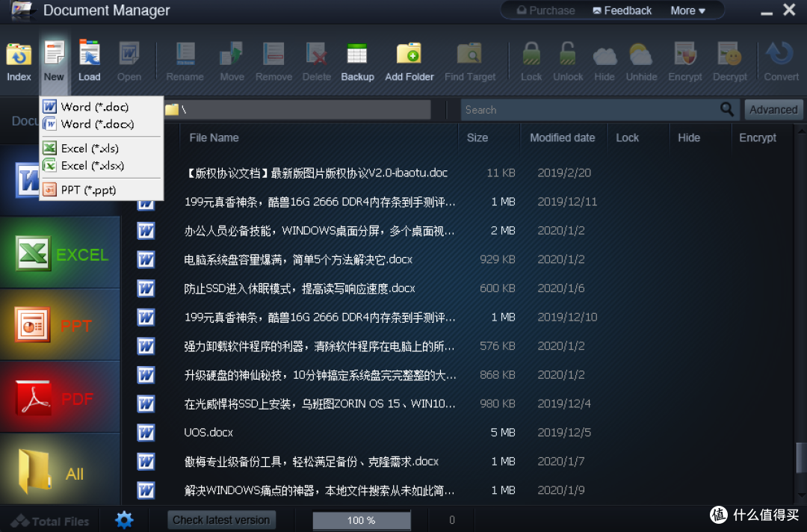The height and width of the screenshot is (532, 807).
Task: Click the Rename toolbar icon
Action: [x=185, y=54]
